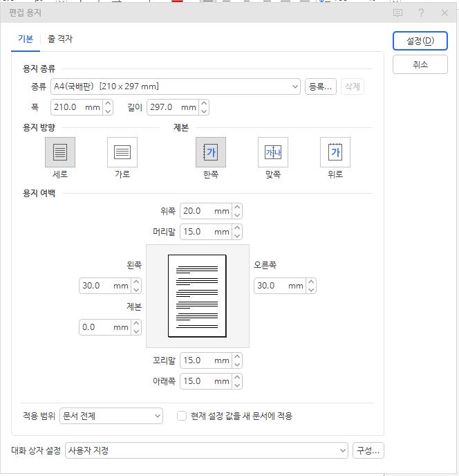Screen dimensions: 459x476
Task: Choose single-side (한쪽) binding icon
Action: pos(211,152)
